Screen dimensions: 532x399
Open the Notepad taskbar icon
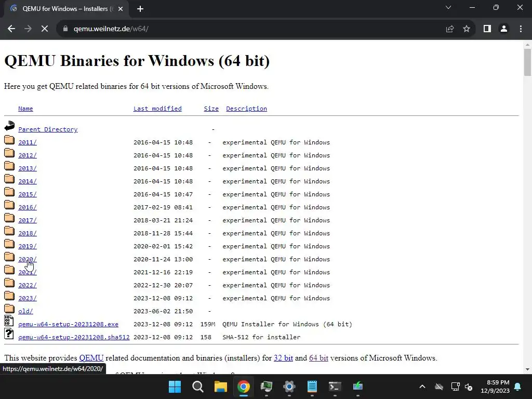point(312,387)
